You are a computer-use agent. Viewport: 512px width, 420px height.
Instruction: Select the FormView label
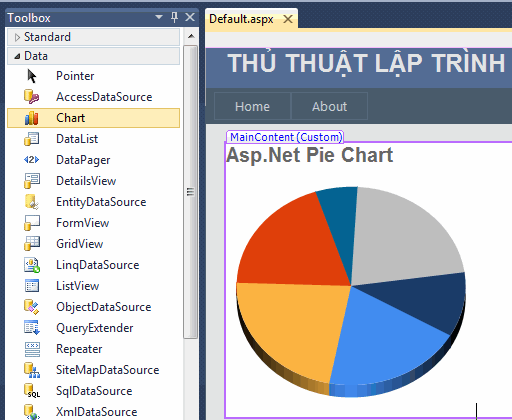82,223
